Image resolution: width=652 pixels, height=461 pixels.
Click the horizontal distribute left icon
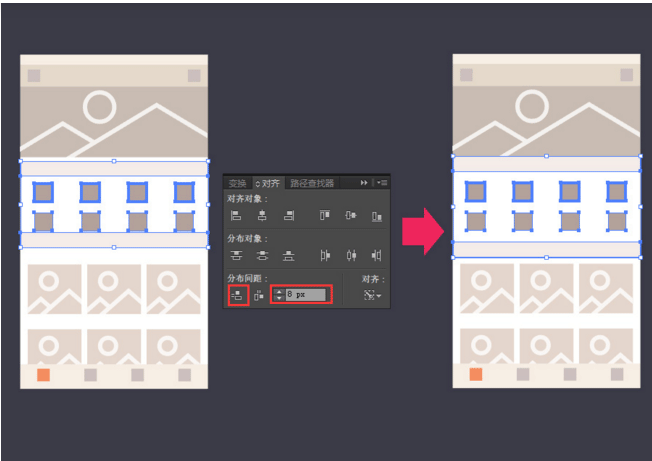tap(325, 255)
